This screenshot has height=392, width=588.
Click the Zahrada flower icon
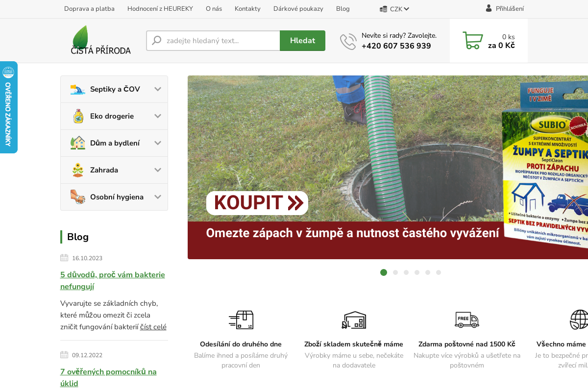(77, 170)
